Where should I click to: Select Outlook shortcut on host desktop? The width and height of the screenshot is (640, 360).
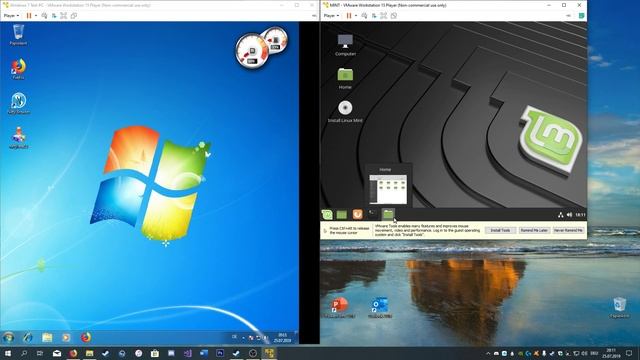(380, 308)
